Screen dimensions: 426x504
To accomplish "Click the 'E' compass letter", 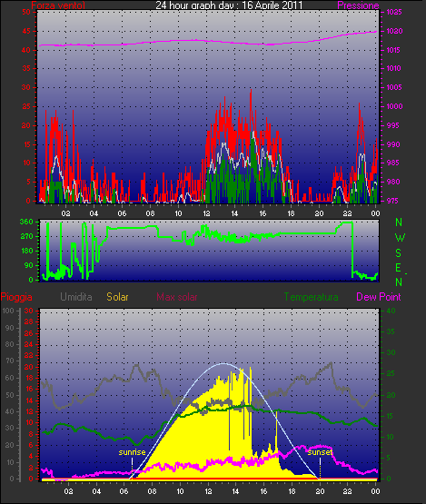I will [399, 268].
